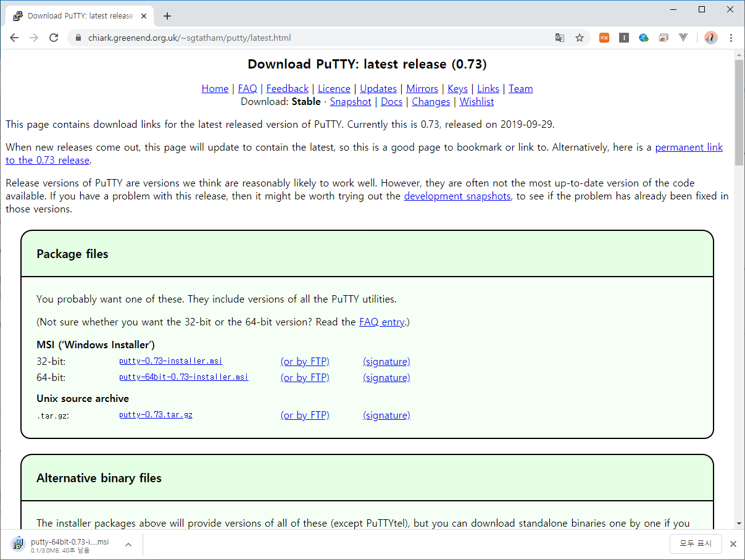Image resolution: width=745 pixels, height=560 pixels.
Task: Bookmark this page with the star icon
Action: pos(580,38)
